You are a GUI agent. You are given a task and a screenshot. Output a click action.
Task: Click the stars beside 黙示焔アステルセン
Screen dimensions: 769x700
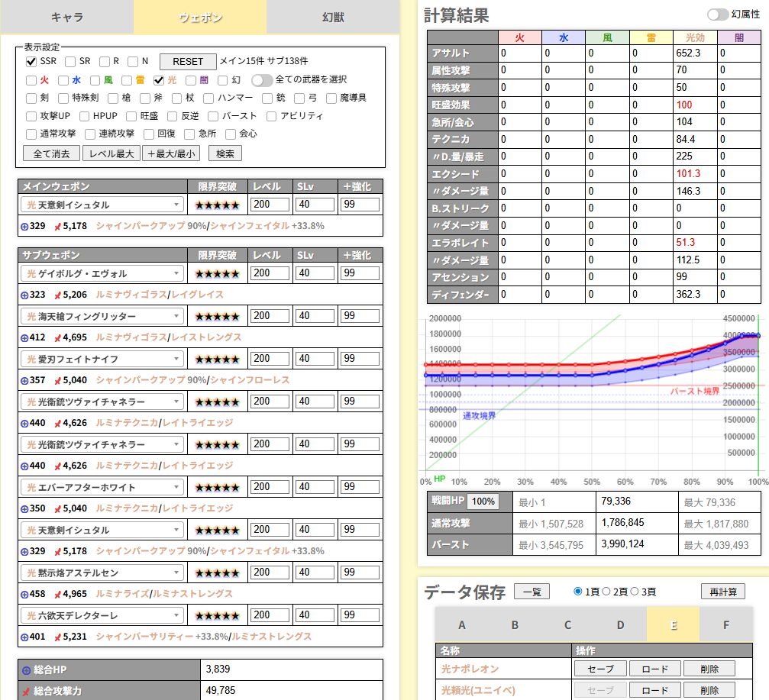218,573
